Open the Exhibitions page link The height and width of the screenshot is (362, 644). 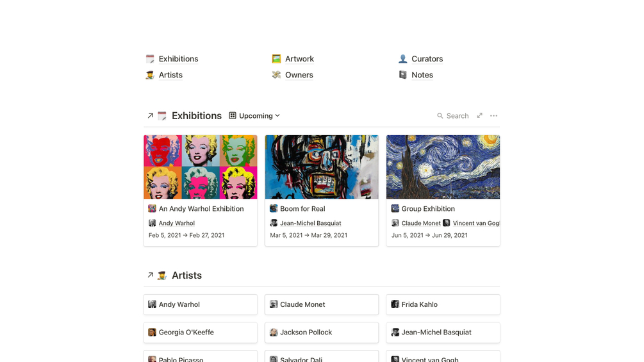click(178, 59)
